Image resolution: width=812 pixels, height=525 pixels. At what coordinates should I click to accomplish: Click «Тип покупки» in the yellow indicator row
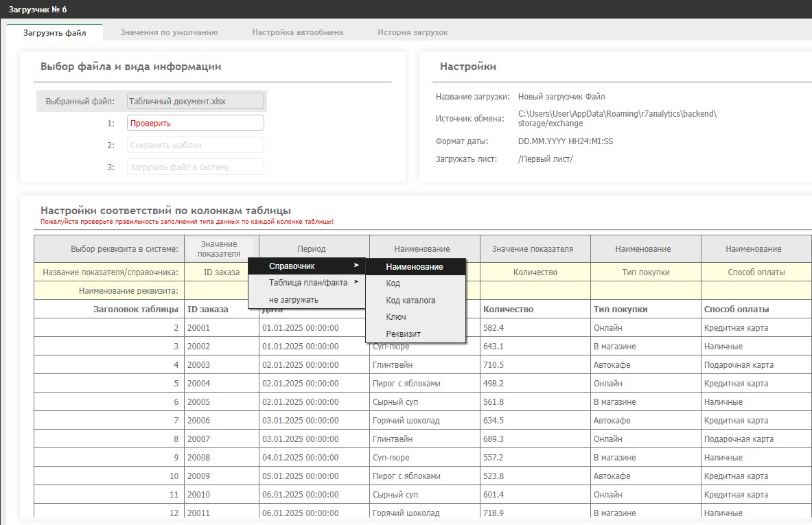tap(646, 272)
